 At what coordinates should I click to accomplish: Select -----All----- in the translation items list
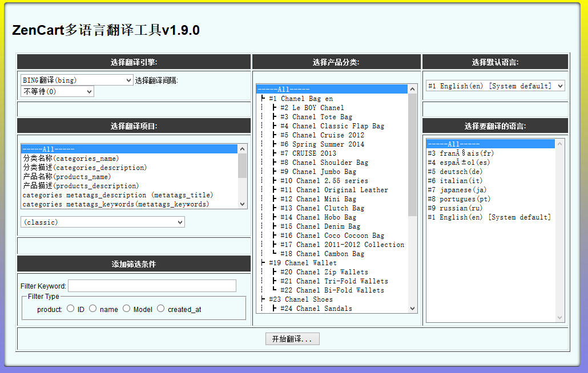[130, 149]
